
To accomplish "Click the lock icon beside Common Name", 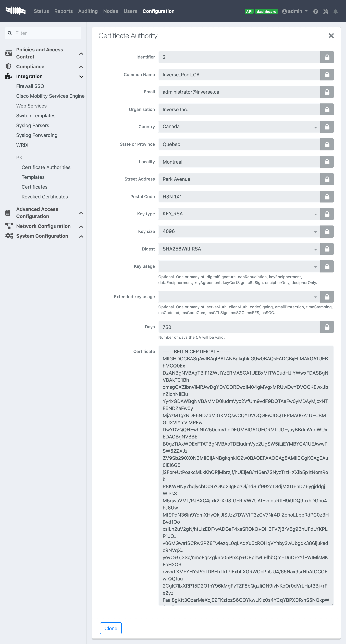I will click(x=327, y=75).
